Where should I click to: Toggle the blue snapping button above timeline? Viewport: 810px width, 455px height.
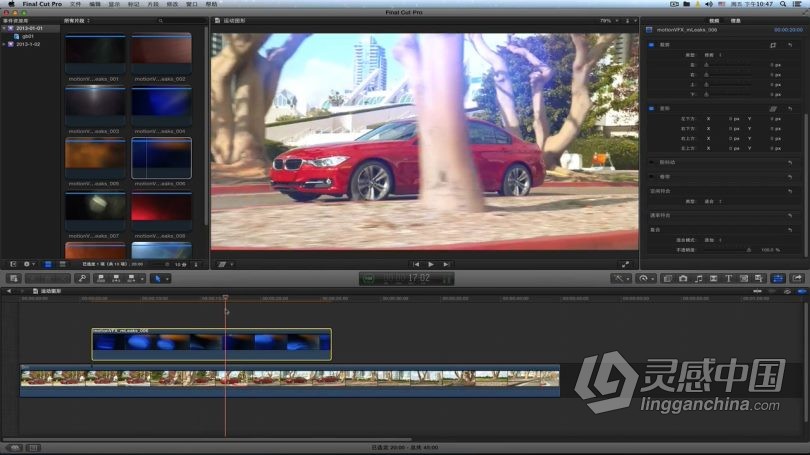[x=802, y=291]
